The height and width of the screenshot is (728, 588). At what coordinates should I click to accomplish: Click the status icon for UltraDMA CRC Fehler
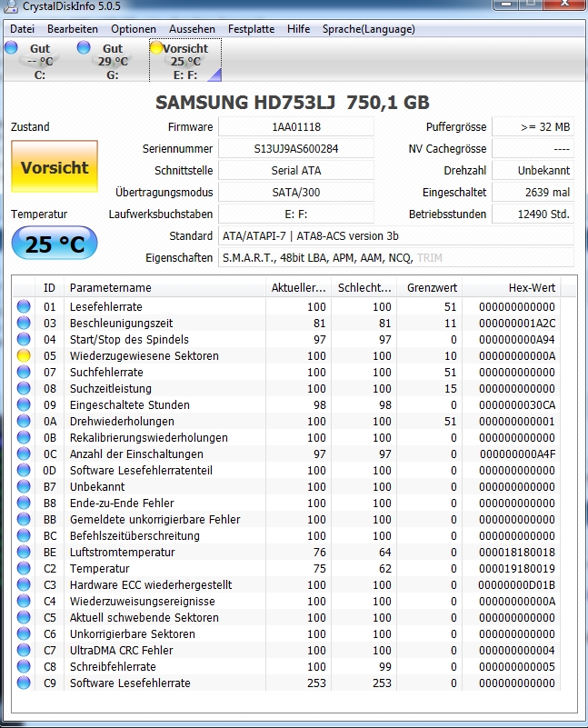coord(24,650)
